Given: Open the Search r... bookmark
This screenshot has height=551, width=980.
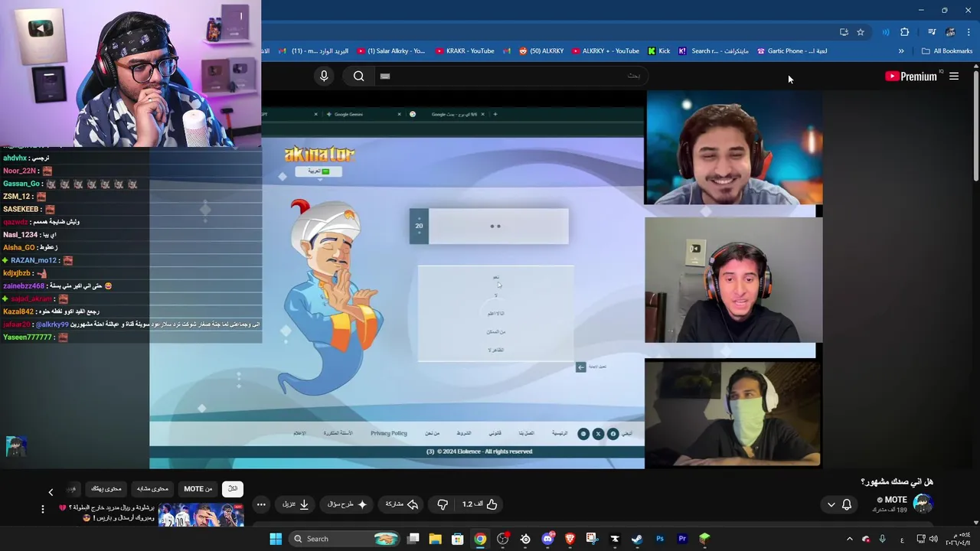Looking at the screenshot, I should tap(714, 51).
